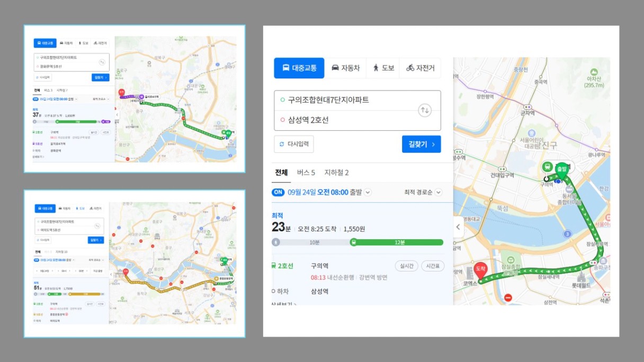The height and width of the screenshot is (362, 644).
Task: Select 지하철 10 tab in 여의도역 screenshot
Action: coord(61,252)
